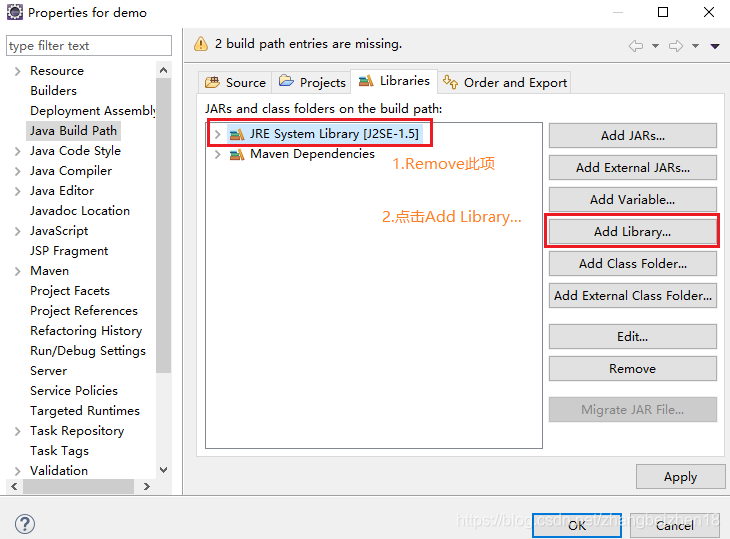
Task: Click the Add Variable... button
Action: coord(633,200)
